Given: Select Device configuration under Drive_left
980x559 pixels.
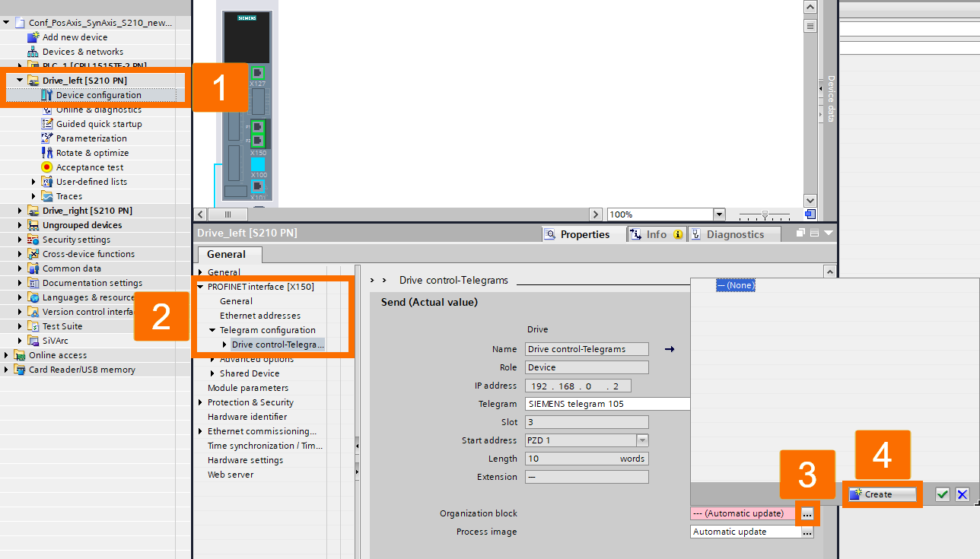Looking at the screenshot, I should (98, 95).
